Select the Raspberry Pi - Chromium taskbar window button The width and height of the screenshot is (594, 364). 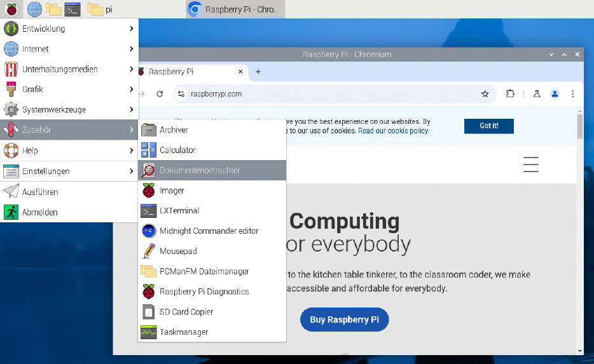click(236, 9)
